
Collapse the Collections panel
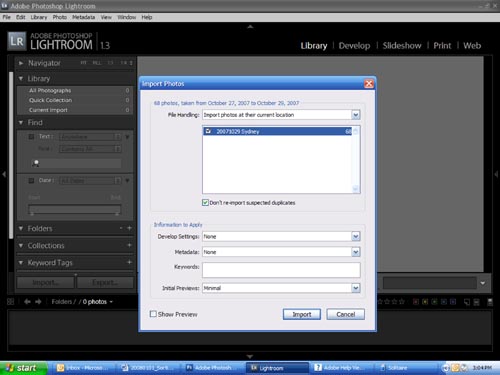tap(21, 246)
